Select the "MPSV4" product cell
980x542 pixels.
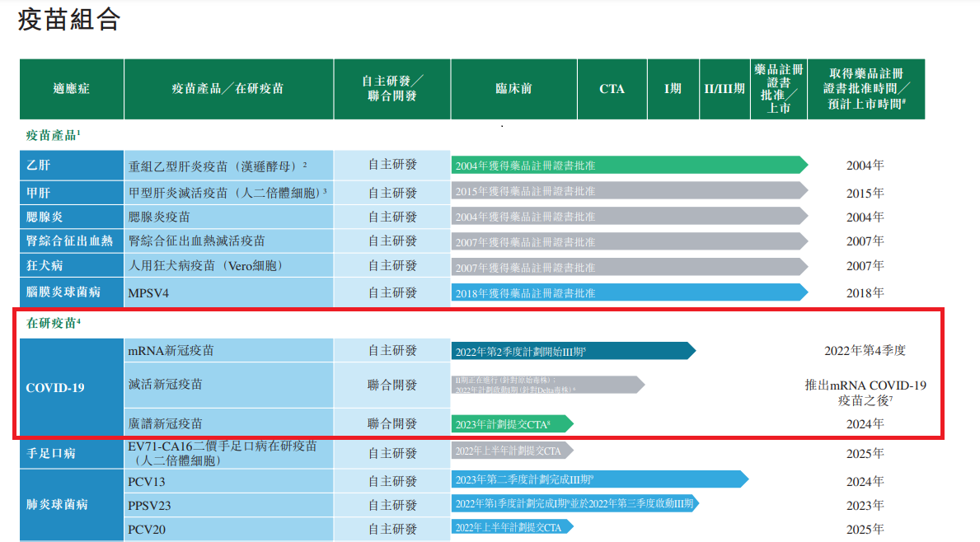(229, 292)
